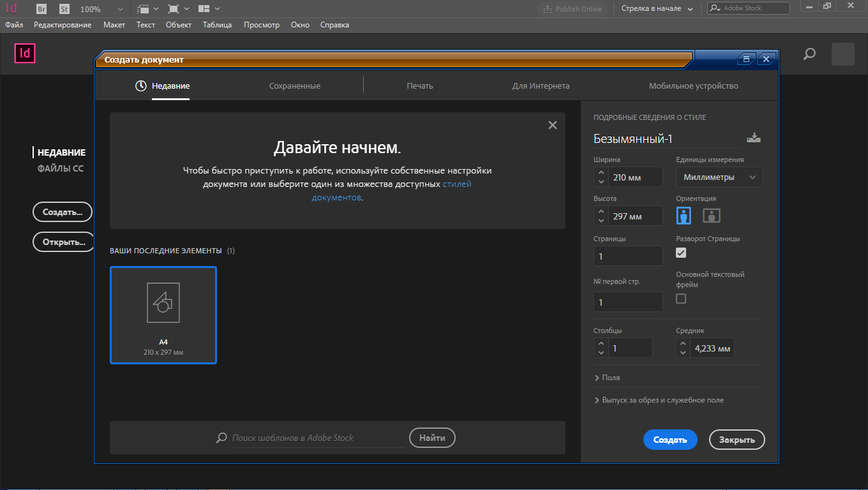Screen dimensions: 868x490
Task: Click the search magnifier icon in the start workspace
Action: [x=809, y=54]
